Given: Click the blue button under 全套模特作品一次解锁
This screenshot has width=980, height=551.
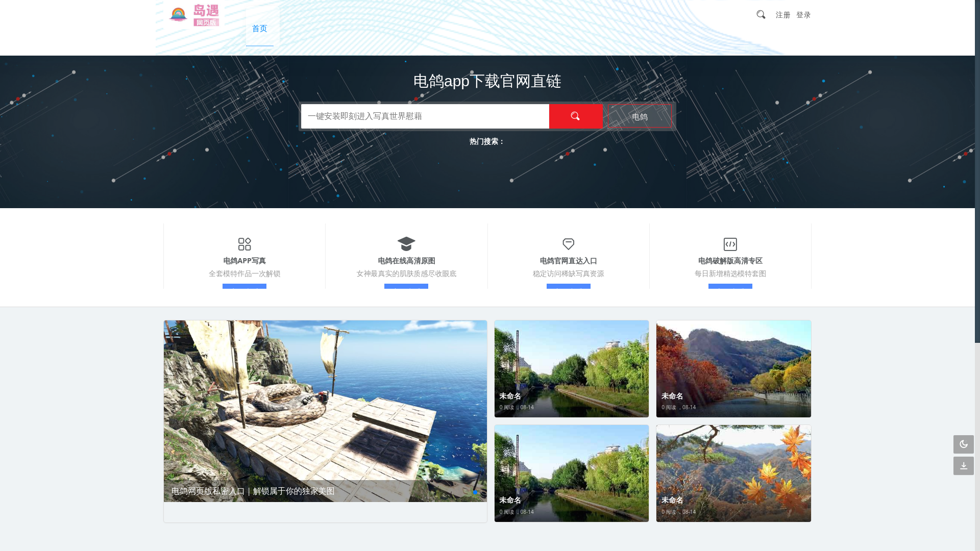Looking at the screenshot, I should click(244, 286).
